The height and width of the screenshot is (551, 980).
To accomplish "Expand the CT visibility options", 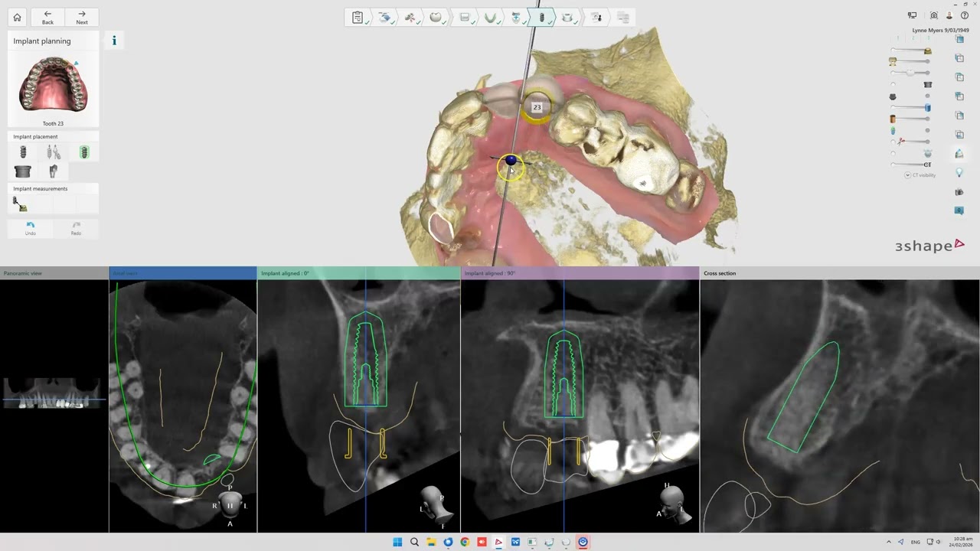I will 908,175.
